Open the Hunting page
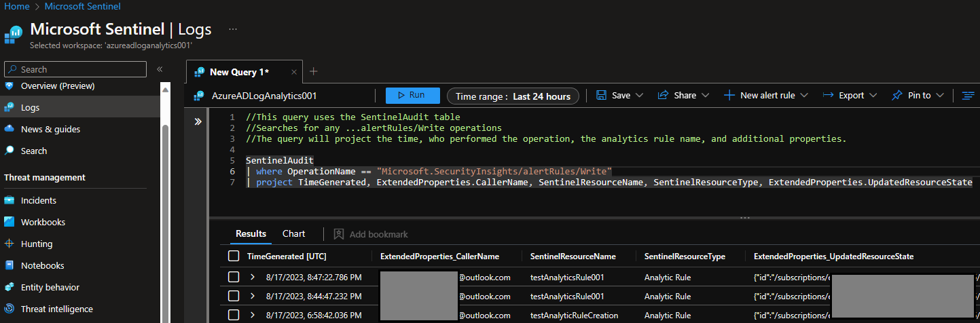Image resolution: width=980 pixels, height=323 pixels. click(x=37, y=244)
